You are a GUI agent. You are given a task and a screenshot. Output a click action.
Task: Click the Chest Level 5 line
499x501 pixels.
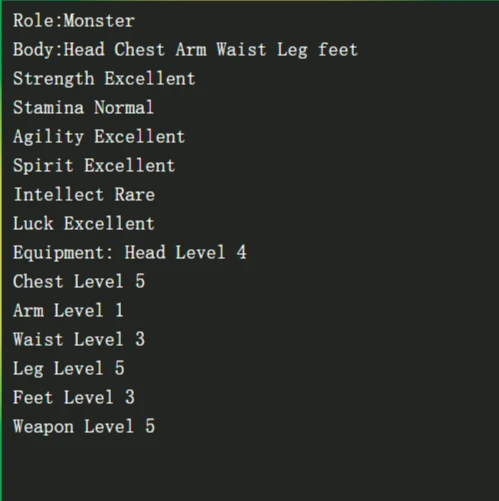[x=79, y=281]
